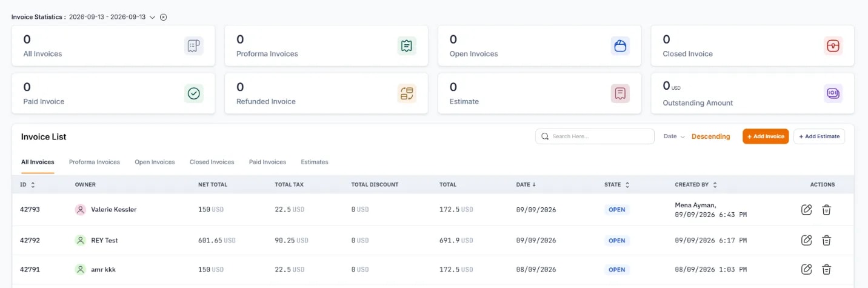Click the Open Invoices basket icon
Viewport: 868px width, 288px height.
[620, 45]
